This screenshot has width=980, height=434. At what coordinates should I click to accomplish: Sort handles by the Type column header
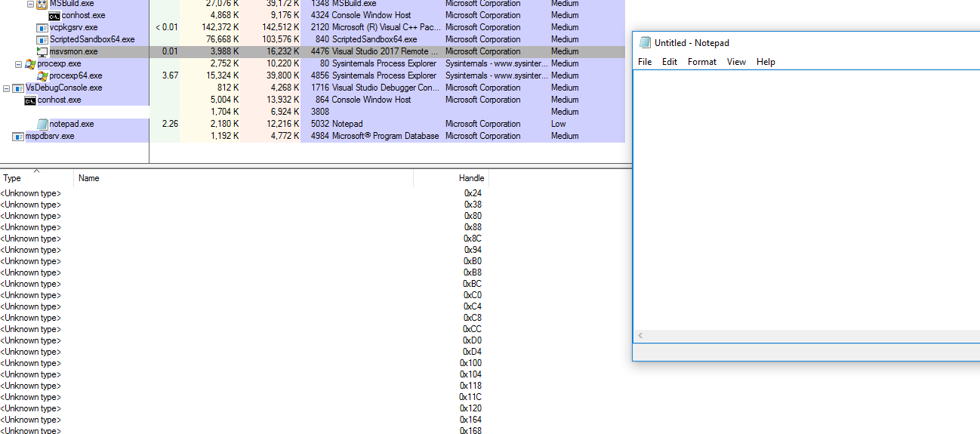[12, 178]
